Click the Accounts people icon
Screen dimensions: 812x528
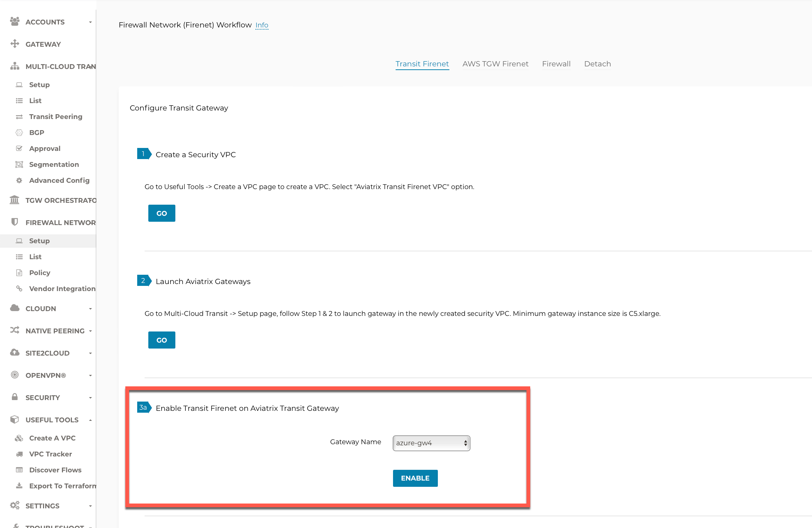pyautogui.click(x=15, y=22)
